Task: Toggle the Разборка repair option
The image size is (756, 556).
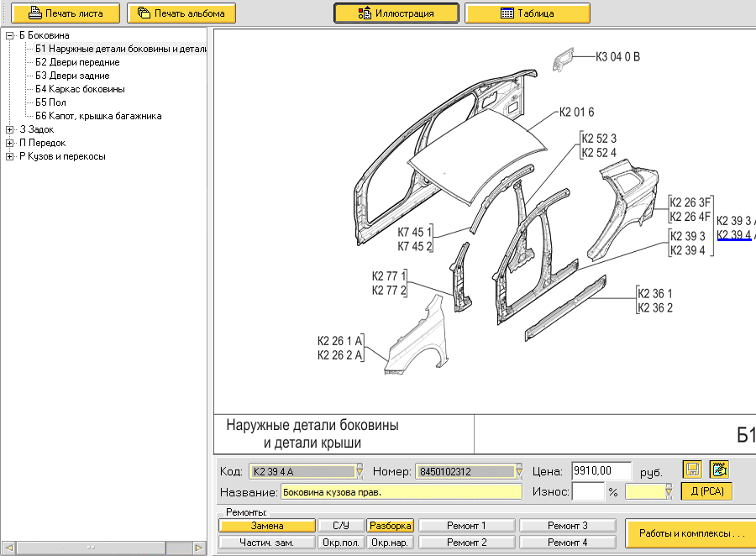Action: click(390, 526)
